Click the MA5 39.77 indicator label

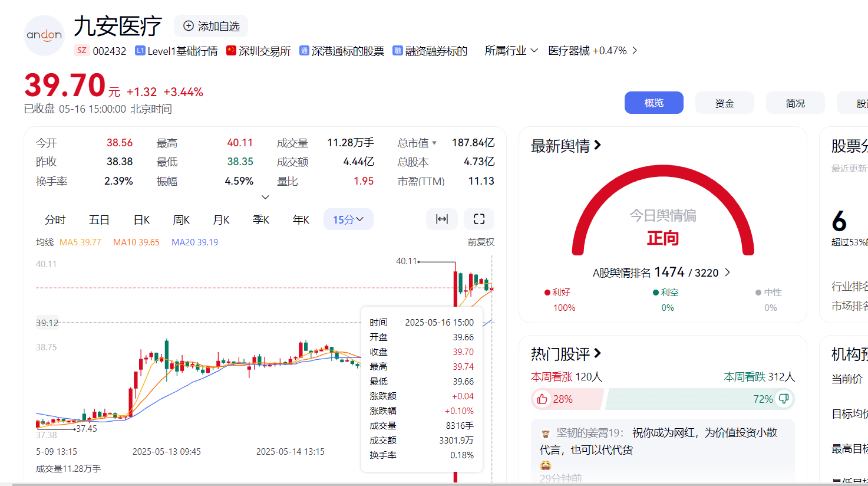click(80, 242)
